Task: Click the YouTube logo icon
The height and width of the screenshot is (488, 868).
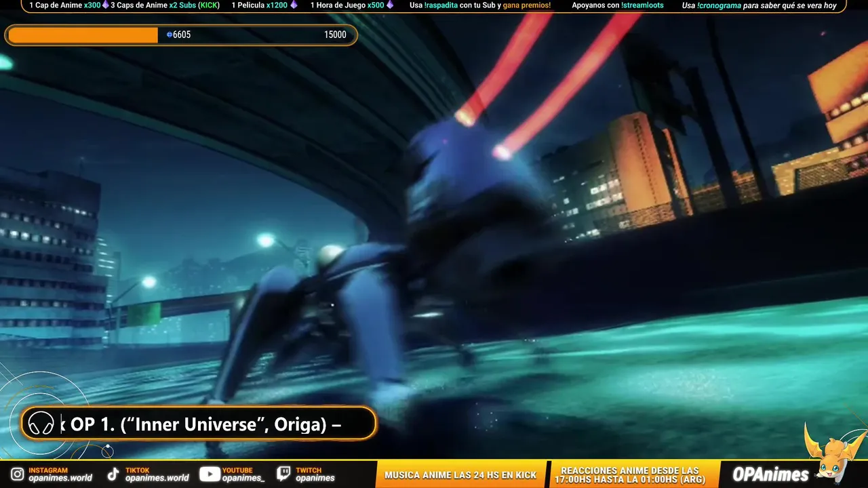Action: click(x=210, y=474)
